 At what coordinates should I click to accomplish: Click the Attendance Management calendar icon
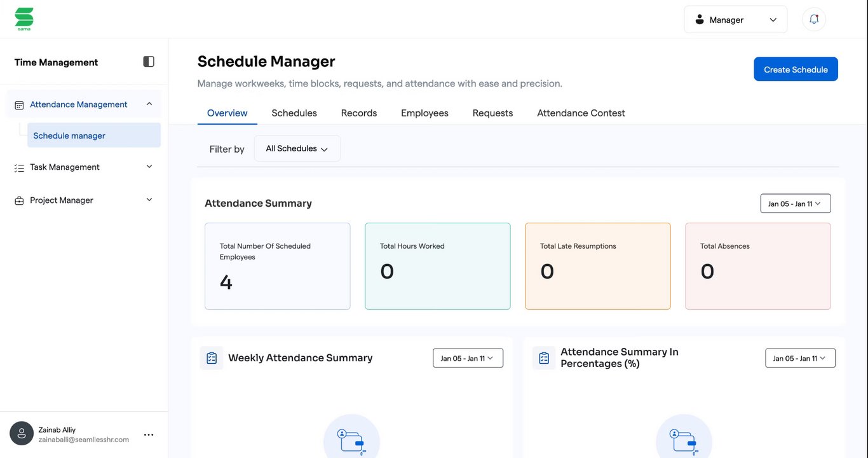(19, 105)
